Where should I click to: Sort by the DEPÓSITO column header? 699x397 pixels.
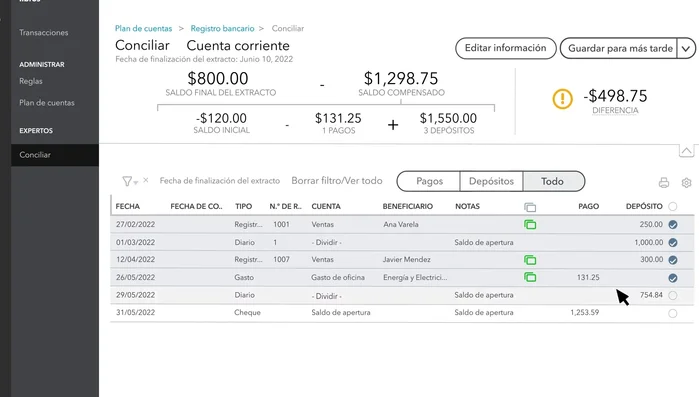[644, 206]
